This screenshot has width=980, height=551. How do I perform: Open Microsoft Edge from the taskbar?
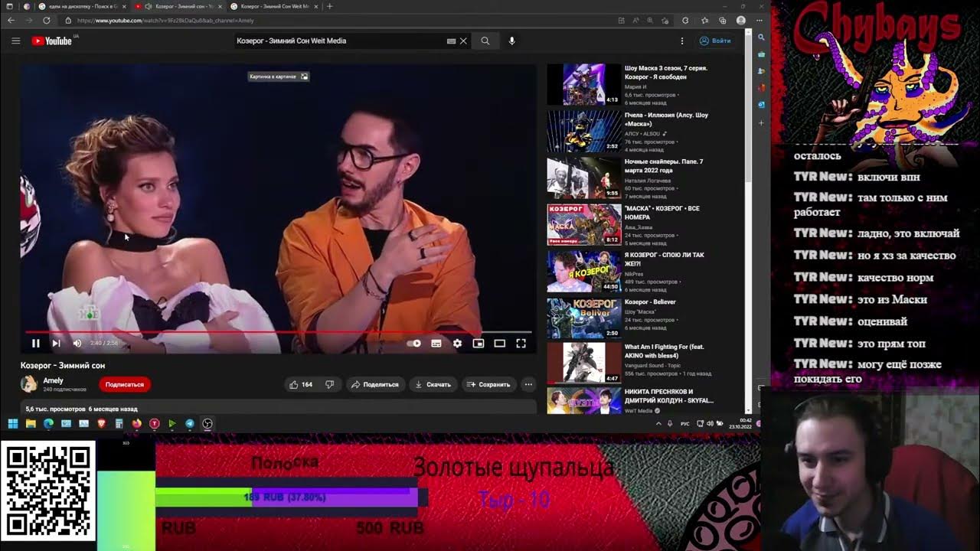coord(48,423)
